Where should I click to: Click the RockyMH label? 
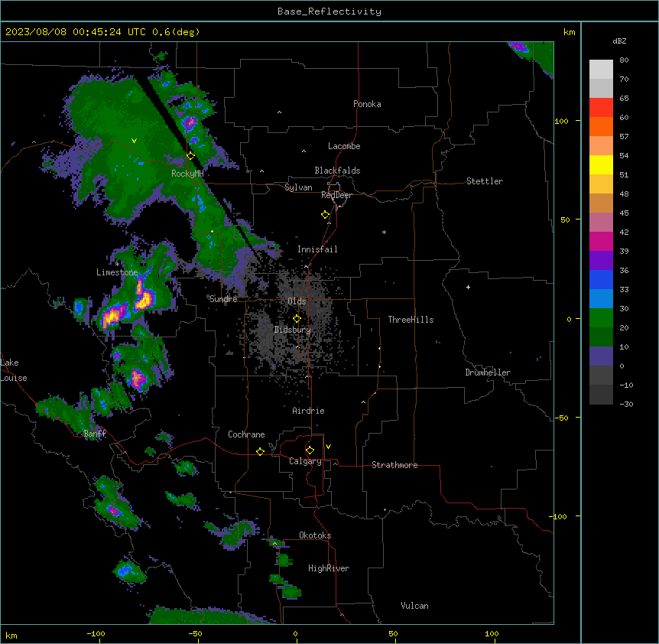[x=187, y=174]
